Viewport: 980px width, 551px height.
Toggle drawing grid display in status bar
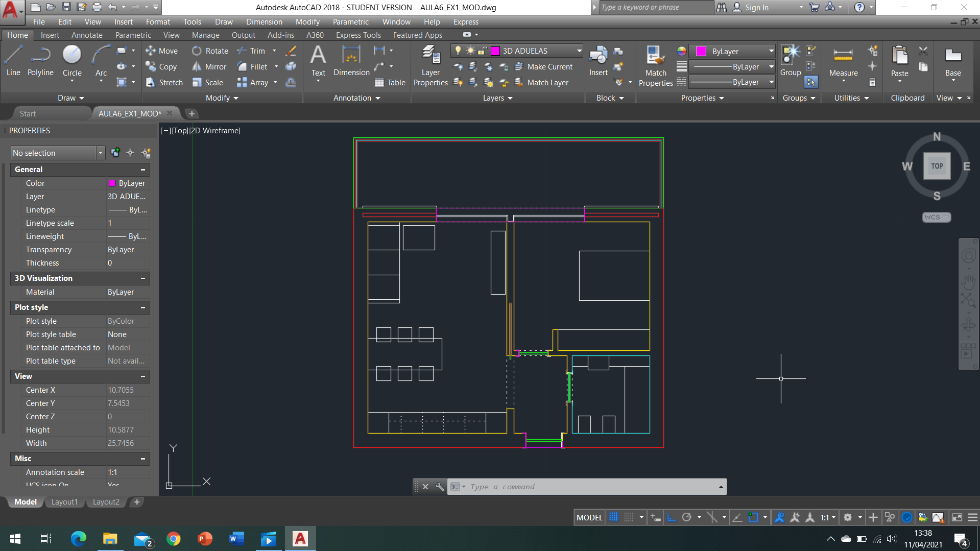pyautogui.click(x=614, y=517)
